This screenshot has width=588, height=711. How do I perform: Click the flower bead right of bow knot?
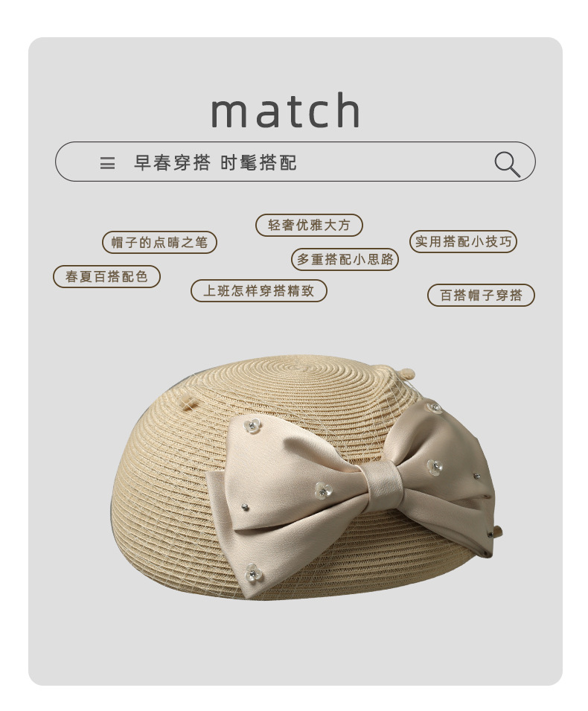tap(435, 467)
